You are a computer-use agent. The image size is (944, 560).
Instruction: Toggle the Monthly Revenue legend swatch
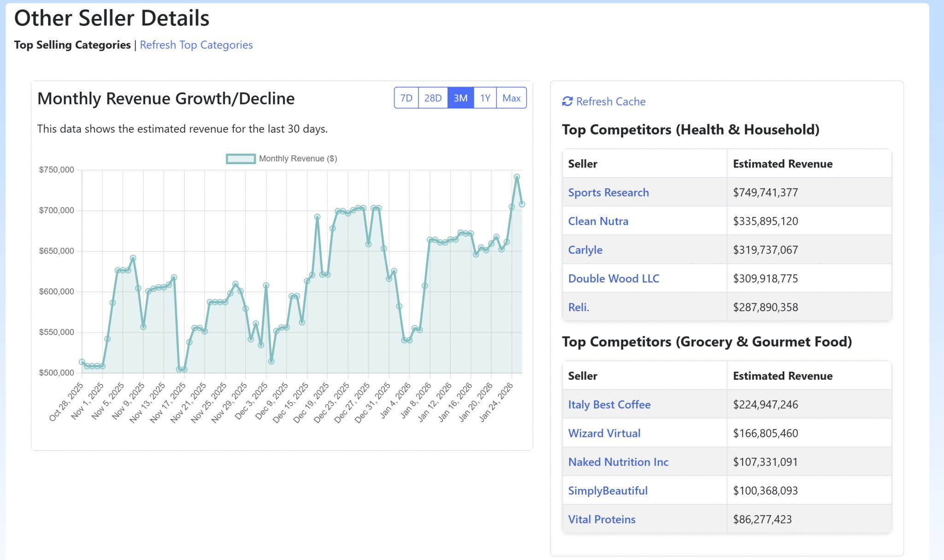[241, 159]
